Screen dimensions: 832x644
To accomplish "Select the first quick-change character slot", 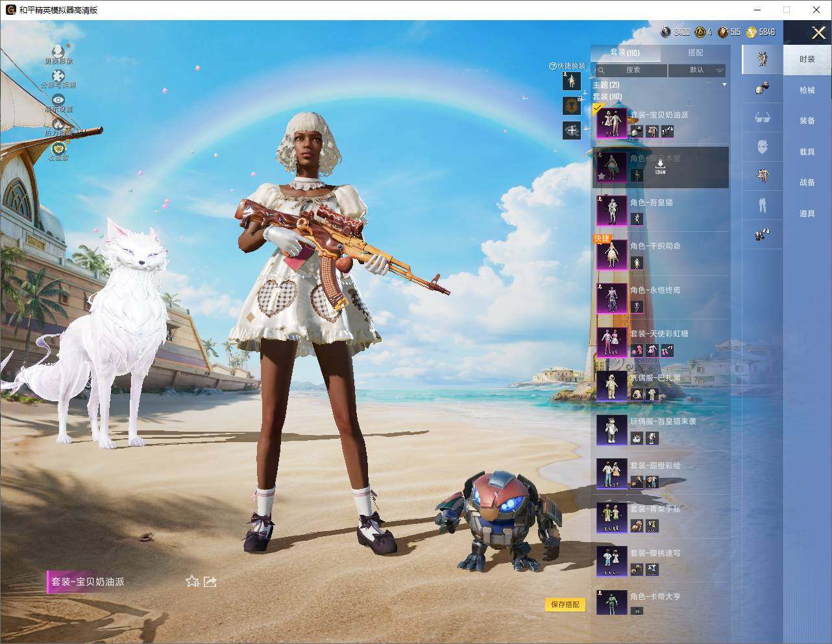I will (x=571, y=81).
